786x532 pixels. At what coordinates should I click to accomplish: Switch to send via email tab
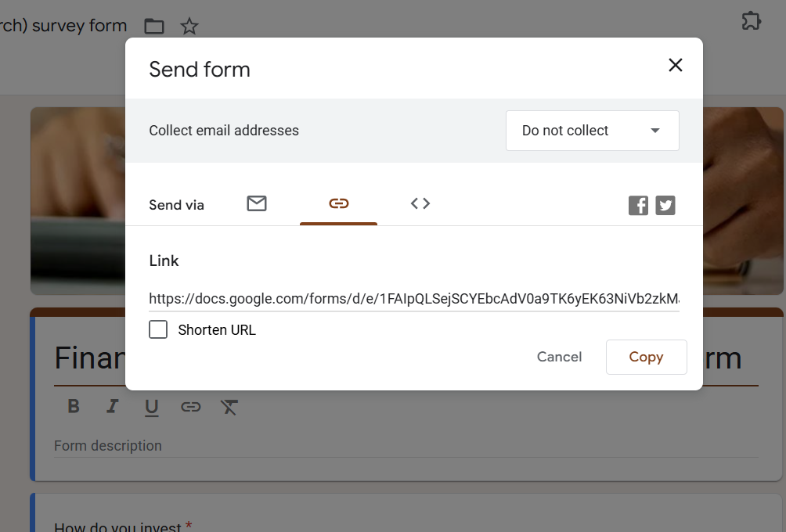point(257,204)
